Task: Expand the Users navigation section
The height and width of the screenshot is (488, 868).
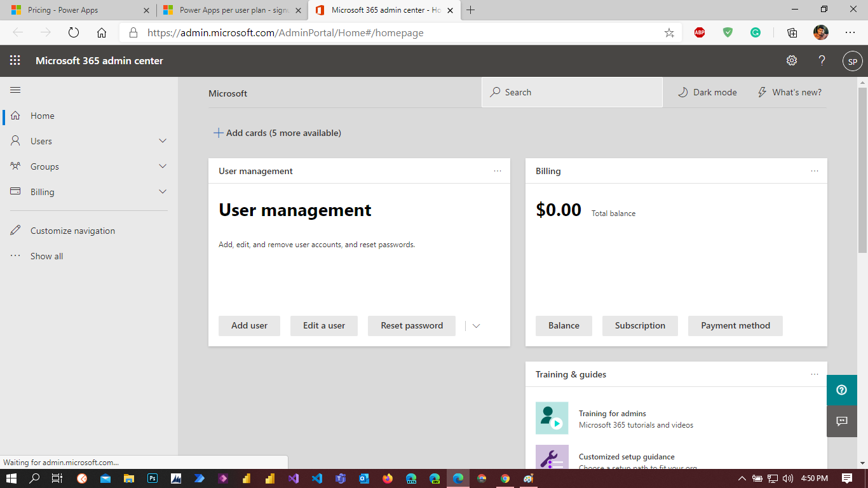Action: (162, 141)
